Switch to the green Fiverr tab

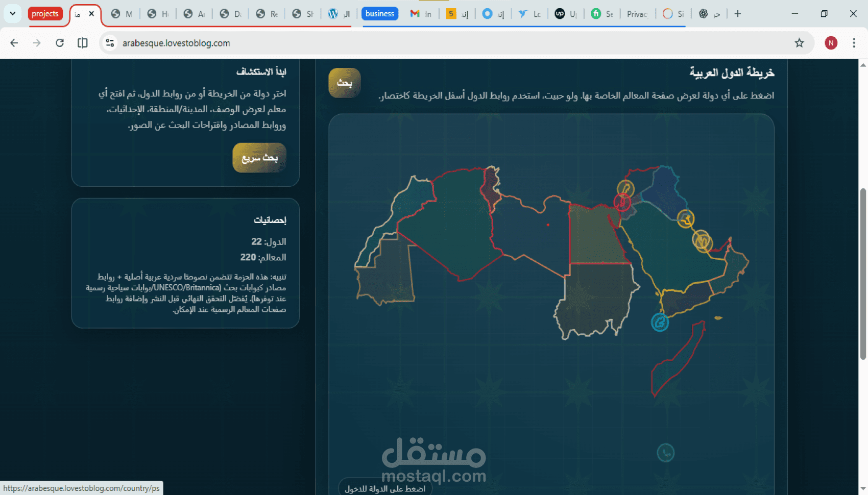(x=602, y=14)
